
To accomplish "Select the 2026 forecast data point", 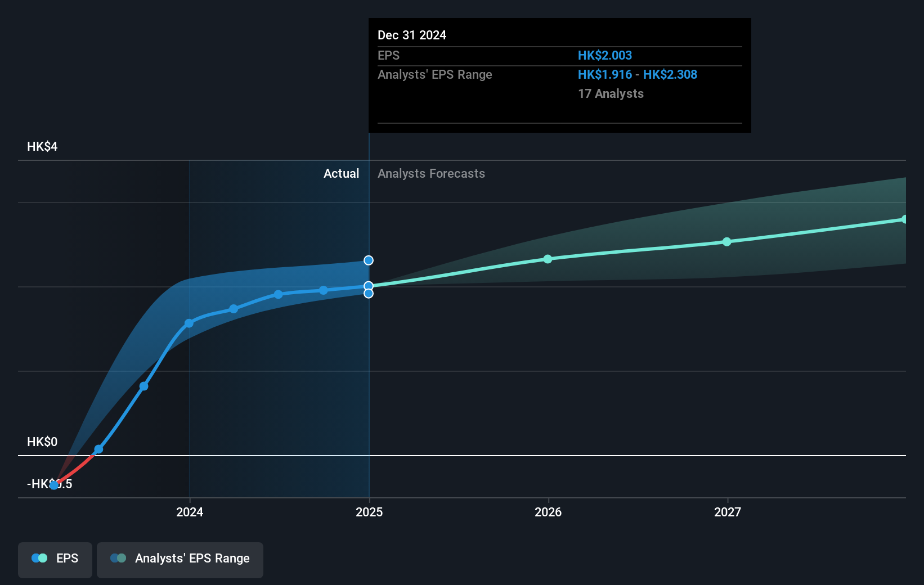I will tap(548, 259).
